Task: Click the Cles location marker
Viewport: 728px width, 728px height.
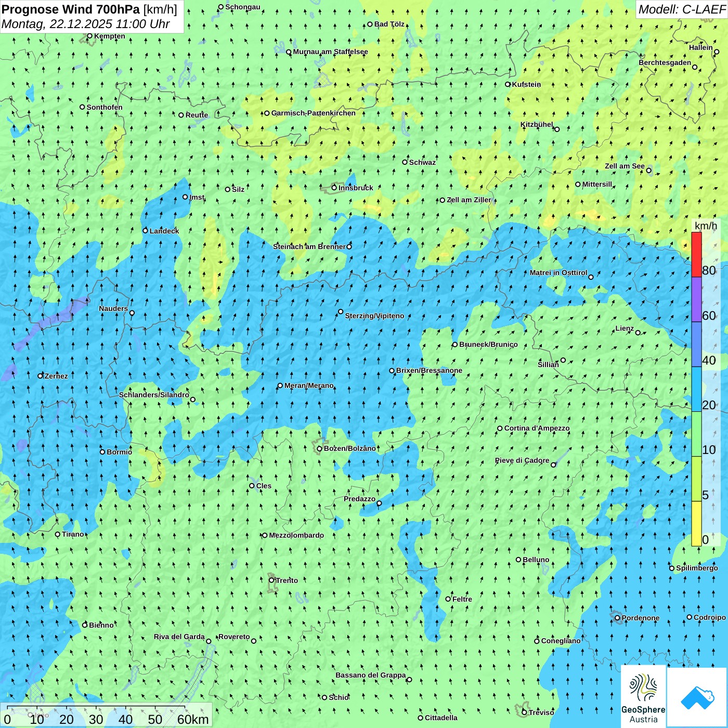Action: tap(252, 486)
